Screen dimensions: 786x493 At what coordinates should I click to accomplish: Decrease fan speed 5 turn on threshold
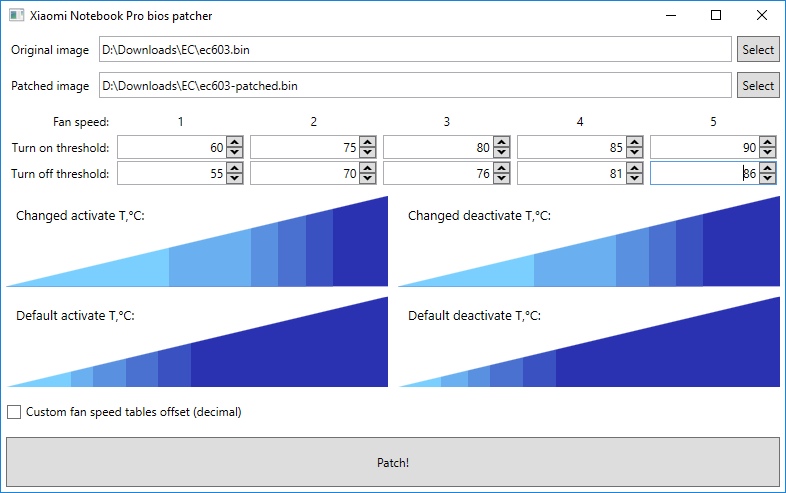pos(767,152)
